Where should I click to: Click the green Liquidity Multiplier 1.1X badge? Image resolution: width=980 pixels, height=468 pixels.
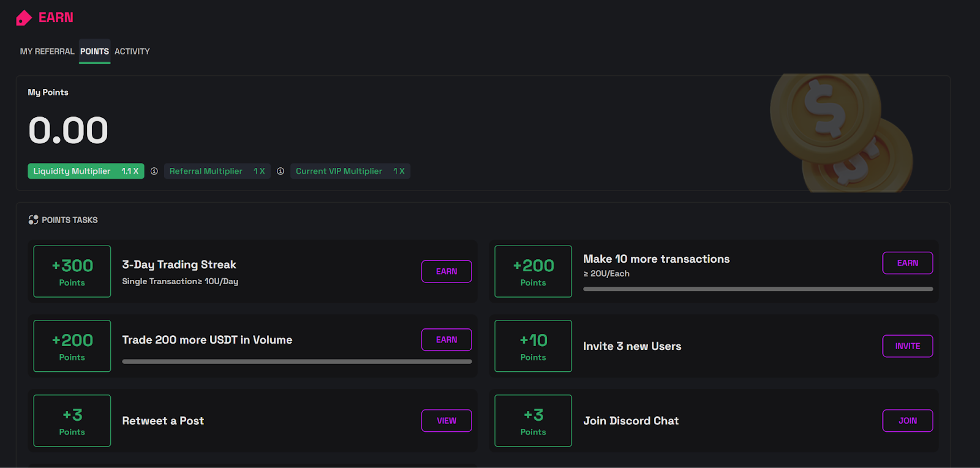pyautogui.click(x=86, y=172)
